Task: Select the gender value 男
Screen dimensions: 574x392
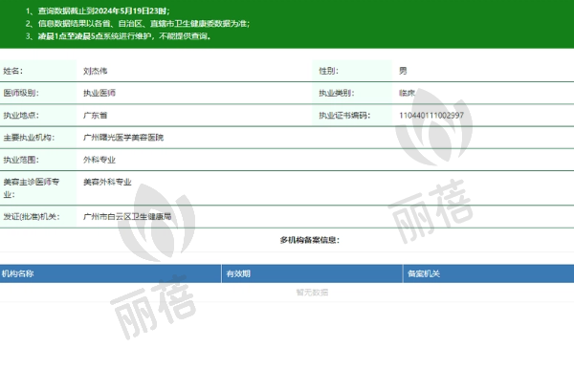Action: point(403,71)
